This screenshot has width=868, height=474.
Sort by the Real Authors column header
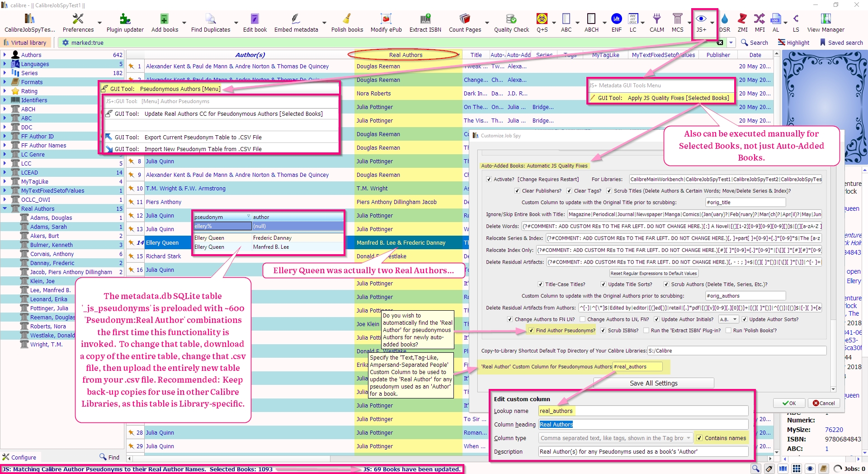[406, 55]
